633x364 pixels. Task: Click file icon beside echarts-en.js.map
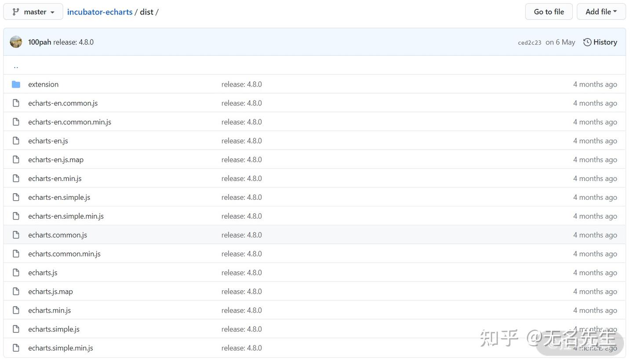pos(16,160)
